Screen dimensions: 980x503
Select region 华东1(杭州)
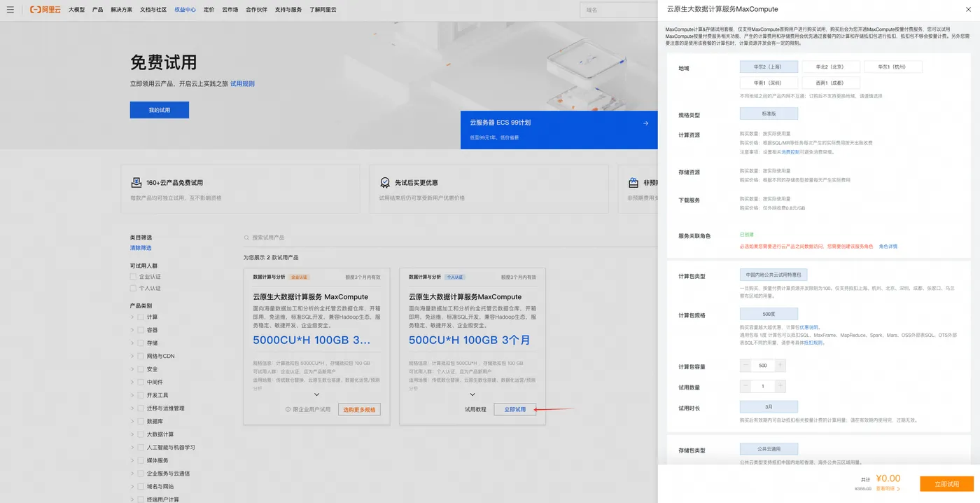(893, 67)
